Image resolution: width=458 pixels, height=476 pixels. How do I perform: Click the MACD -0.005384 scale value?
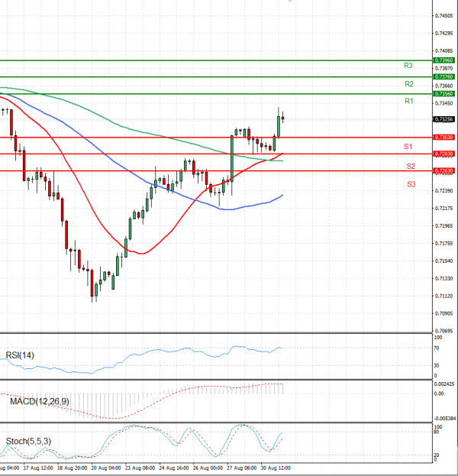pyautogui.click(x=445, y=419)
